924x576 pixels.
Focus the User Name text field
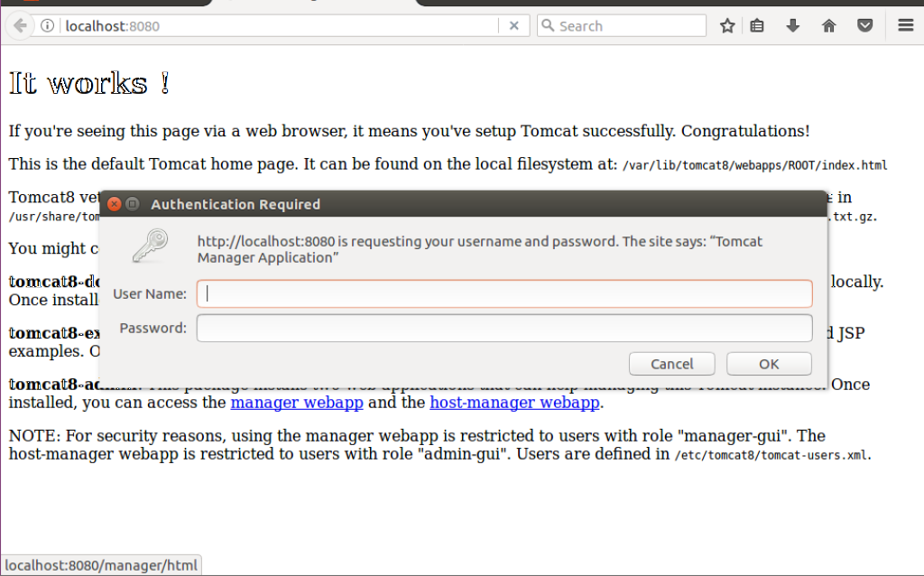(x=504, y=293)
